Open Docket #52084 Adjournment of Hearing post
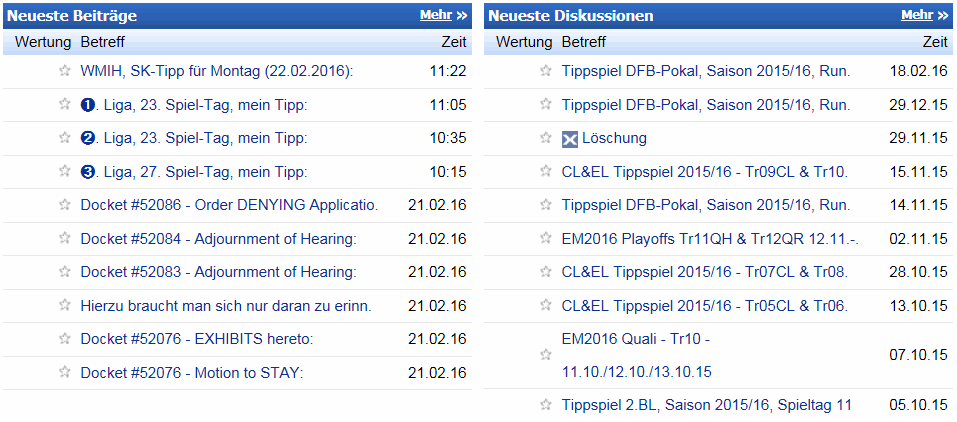 point(218,238)
